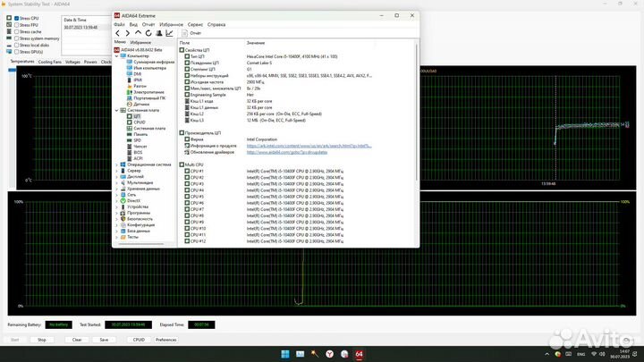The width and height of the screenshot is (644, 362).
Task: Switch to the Меню sidebar tab
Action: pyautogui.click(x=120, y=42)
